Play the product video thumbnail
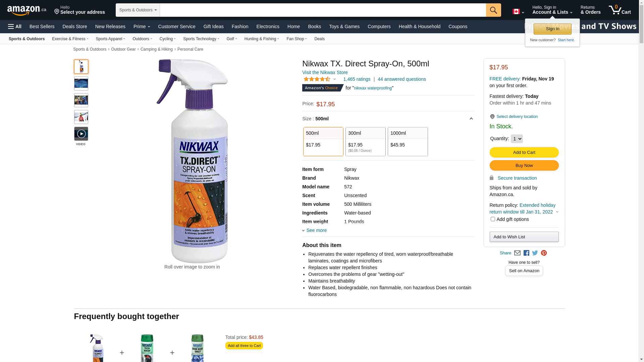The image size is (644, 362). point(81,134)
